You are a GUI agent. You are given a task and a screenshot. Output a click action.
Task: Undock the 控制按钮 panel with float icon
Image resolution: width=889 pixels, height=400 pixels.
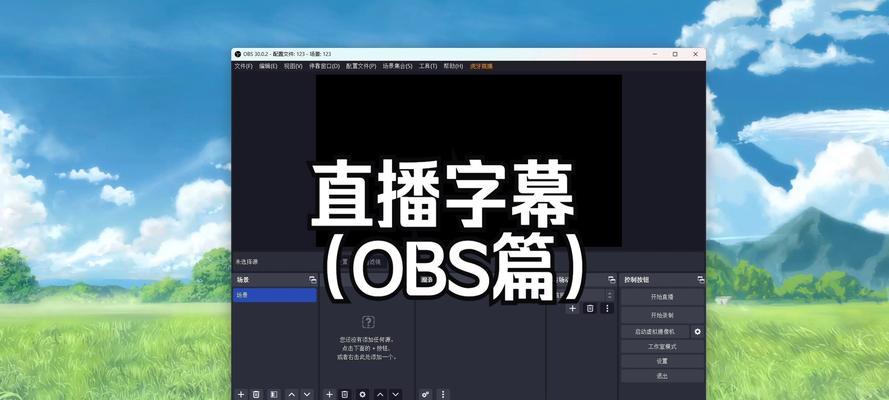(701, 280)
